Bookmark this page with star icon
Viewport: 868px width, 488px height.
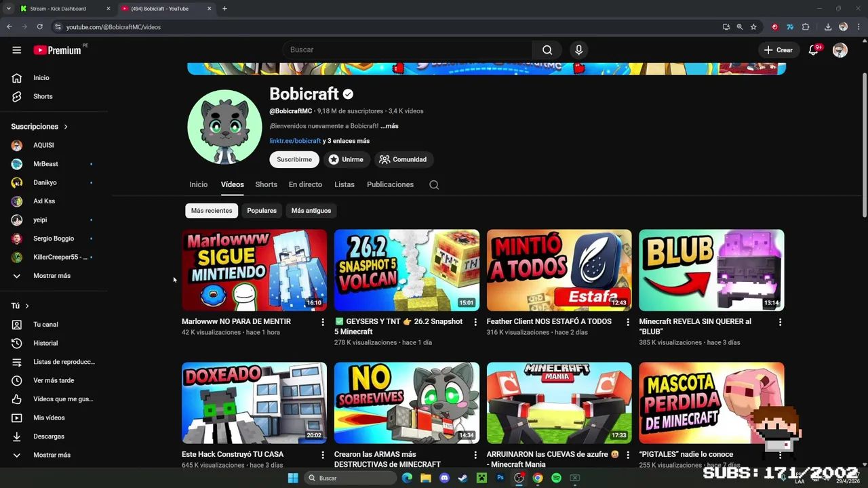(x=753, y=27)
